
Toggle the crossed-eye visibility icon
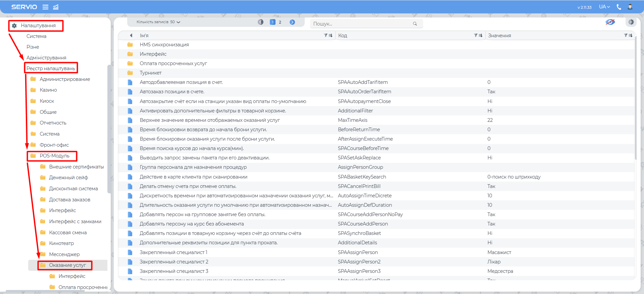click(x=610, y=22)
